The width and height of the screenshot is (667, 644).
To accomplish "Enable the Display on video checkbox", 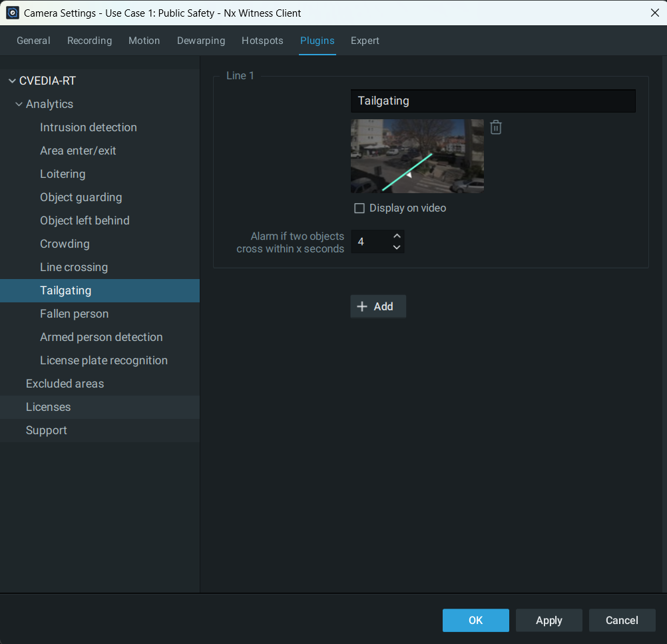I will [359, 208].
